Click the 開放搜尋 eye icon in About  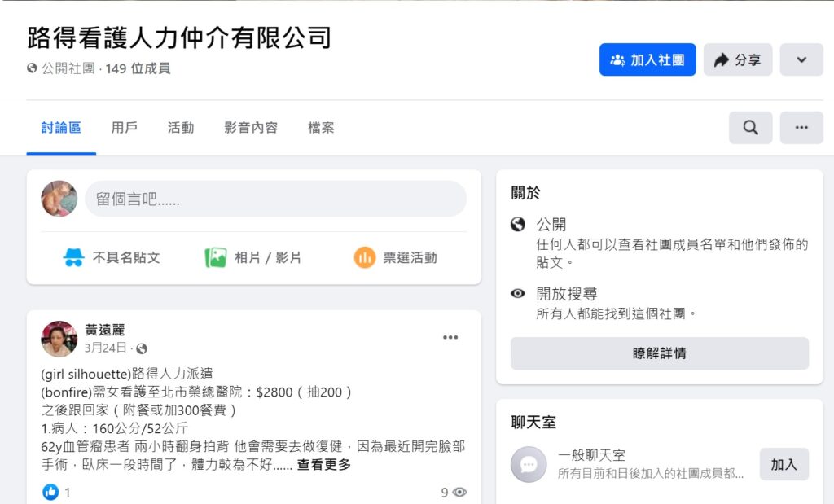(x=517, y=293)
